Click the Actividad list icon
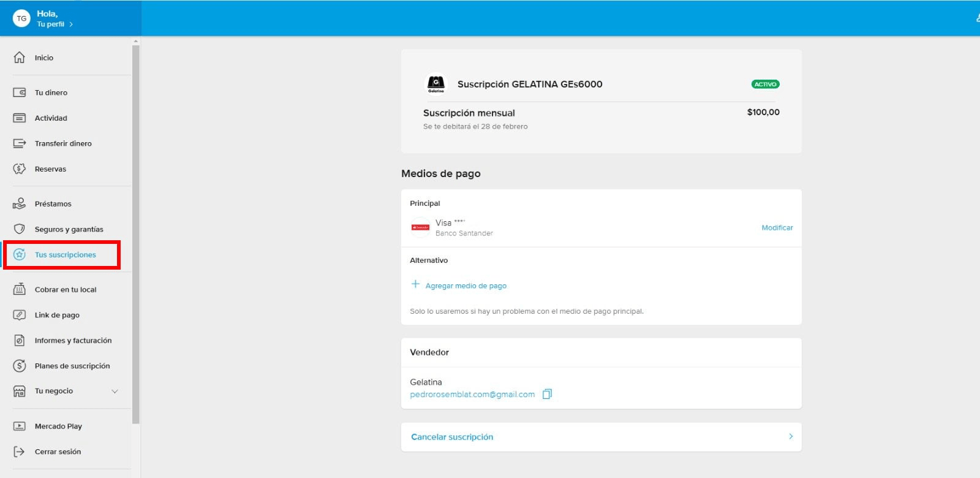The height and width of the screenshot is (478, 980). click(20, 118)
